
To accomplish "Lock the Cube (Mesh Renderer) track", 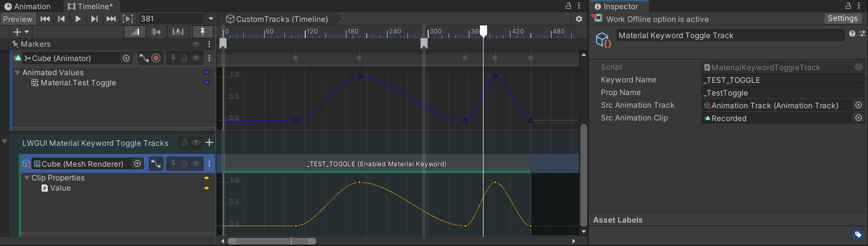I will 184,164.
